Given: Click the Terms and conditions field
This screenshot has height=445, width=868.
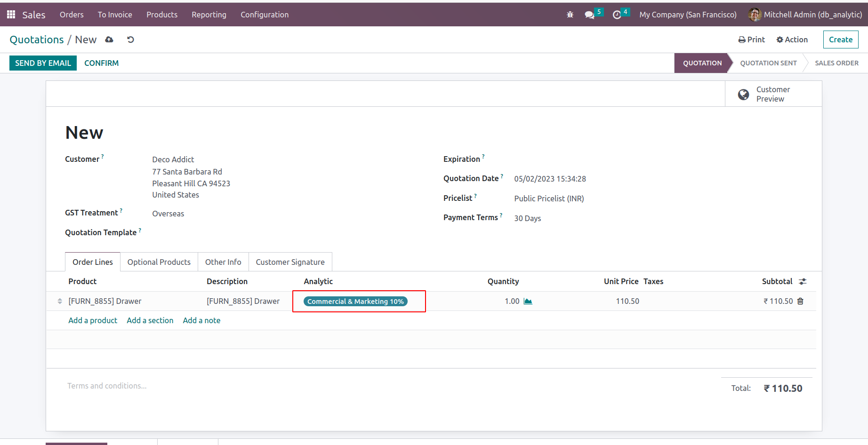Looking at the screenshot, I should pyautogui.click(x=107, y=386).
